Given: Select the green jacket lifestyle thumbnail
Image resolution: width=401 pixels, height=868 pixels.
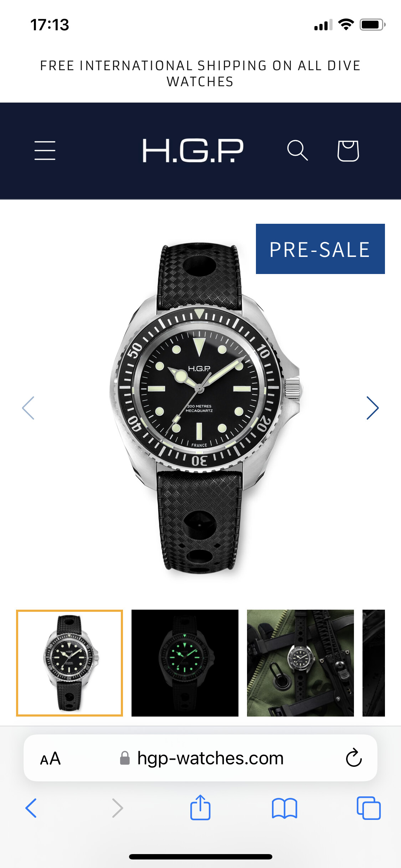Looking at the screenshot, I should pos(300,663).
